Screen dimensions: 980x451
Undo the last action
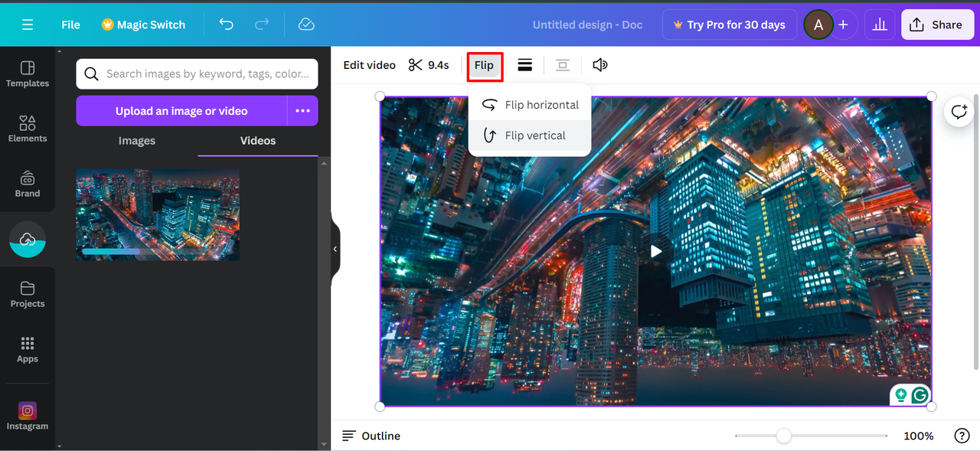tap(226, 25)
